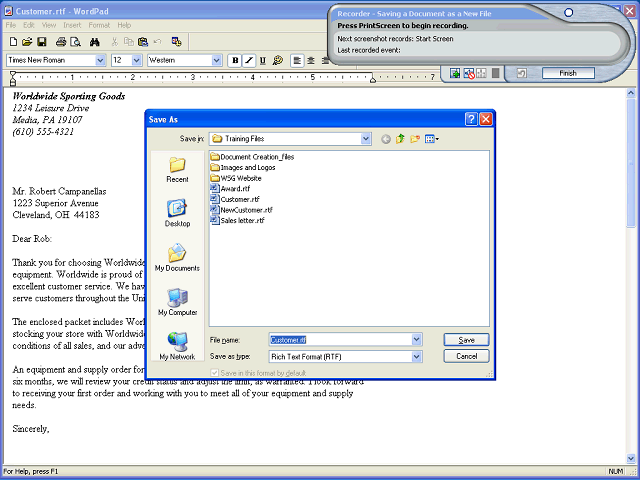The image size is (640, 480).
Task: Click Create New Folder icon
Action: pos(415,139)
